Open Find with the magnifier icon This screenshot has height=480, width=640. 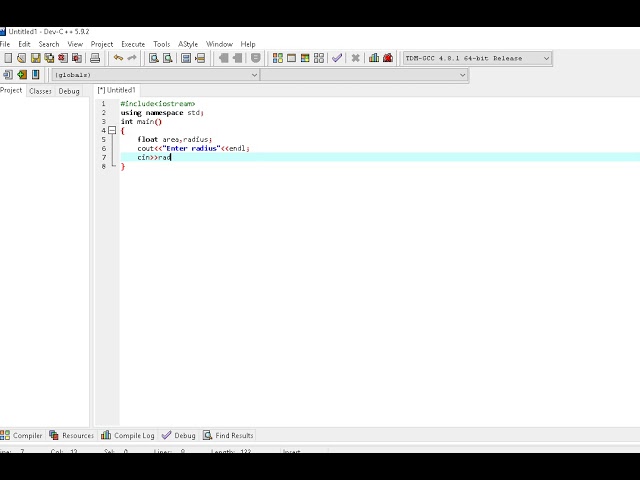pyautogui.click(x=154, y=58)
